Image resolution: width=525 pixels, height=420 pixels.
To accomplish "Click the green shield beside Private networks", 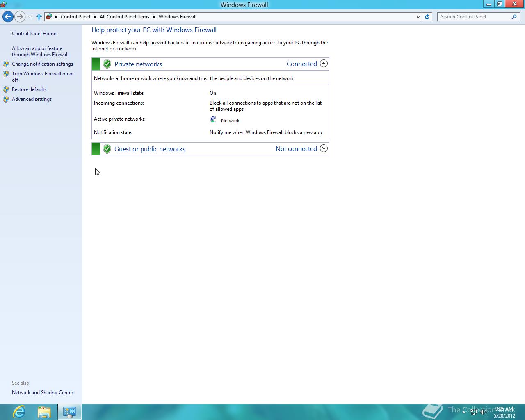I will tap(107, 64).
